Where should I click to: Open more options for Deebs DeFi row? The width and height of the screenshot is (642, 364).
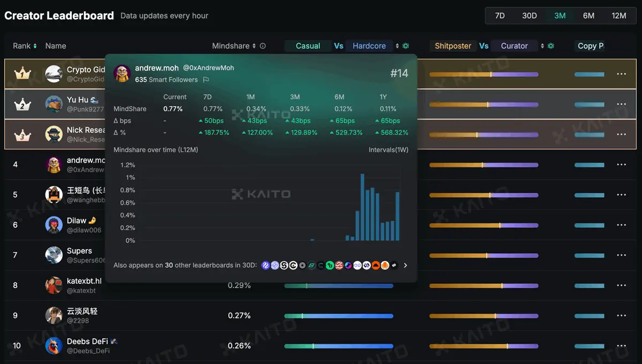621,346
